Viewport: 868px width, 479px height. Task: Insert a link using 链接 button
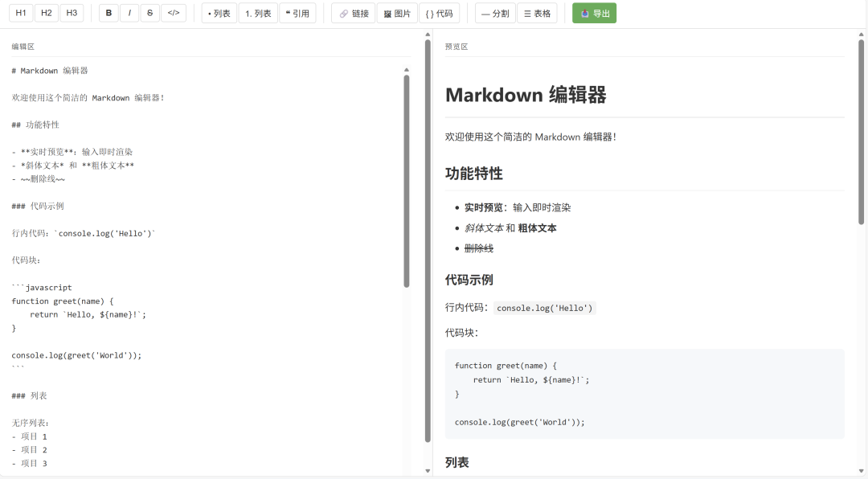(x=353, y=14)
